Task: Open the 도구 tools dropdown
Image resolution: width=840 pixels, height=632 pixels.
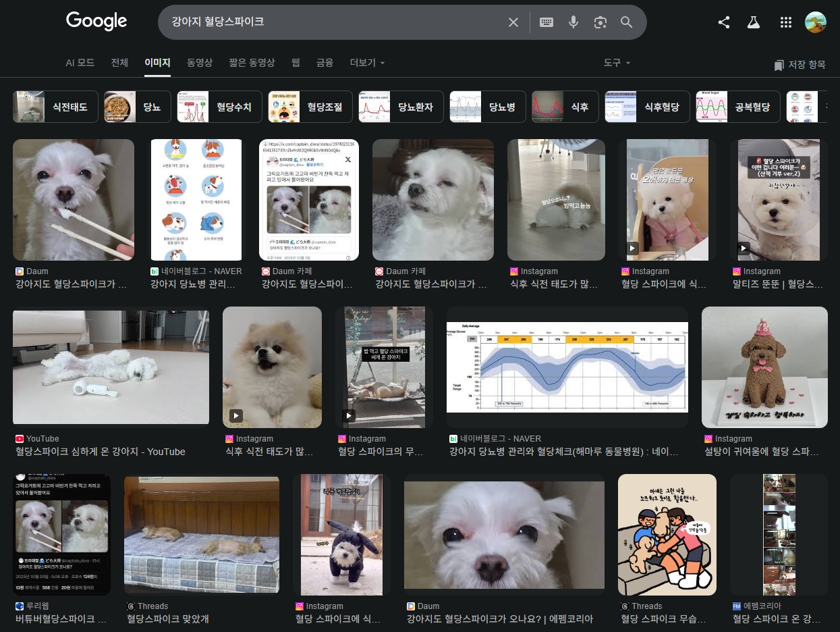Action: point(617,63)
